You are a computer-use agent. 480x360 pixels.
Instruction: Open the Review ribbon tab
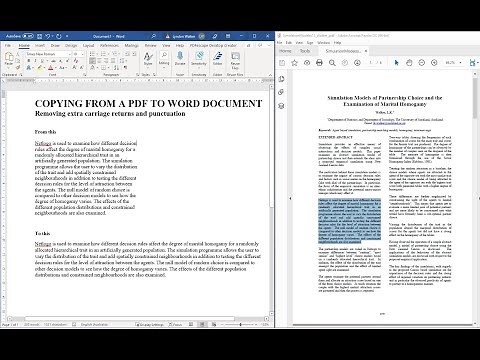150,46
